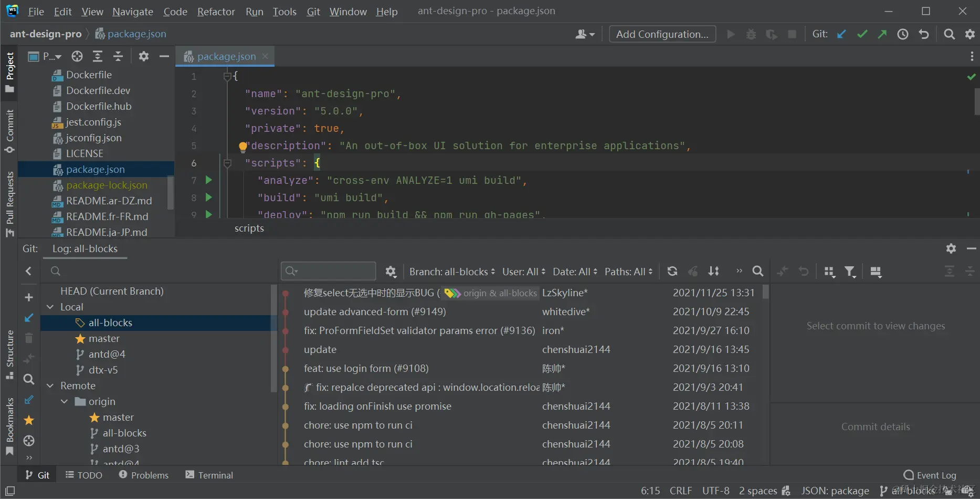Image resolution: width=980 pixels, height=499 pixels.
Task: Click the Git Commit green checkmark icon
Action: pyautogui.click(x=862, y=34)
